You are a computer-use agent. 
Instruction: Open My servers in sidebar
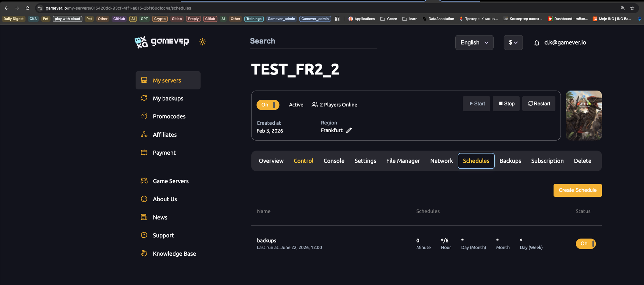point(168,80)
